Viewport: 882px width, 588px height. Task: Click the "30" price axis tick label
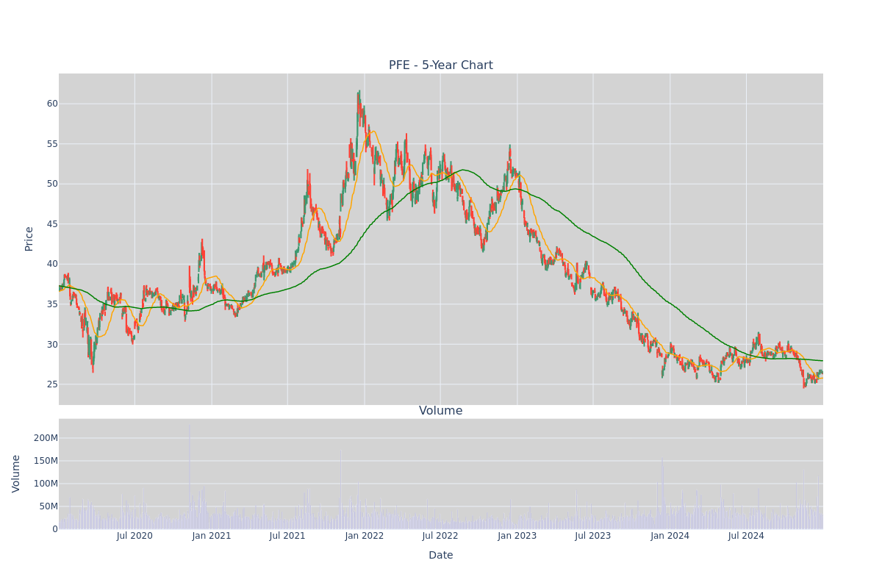click(x=52, y=344)
